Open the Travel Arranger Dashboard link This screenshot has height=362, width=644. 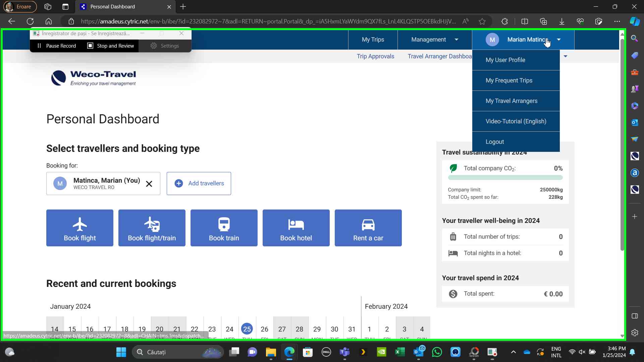[440, 56]
